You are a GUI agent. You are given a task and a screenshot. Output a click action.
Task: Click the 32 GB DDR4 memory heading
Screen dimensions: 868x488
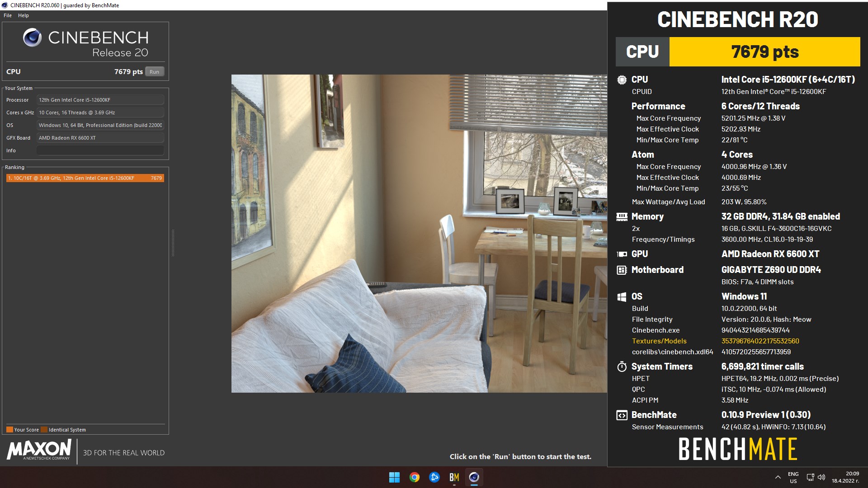tap(780, 216)
